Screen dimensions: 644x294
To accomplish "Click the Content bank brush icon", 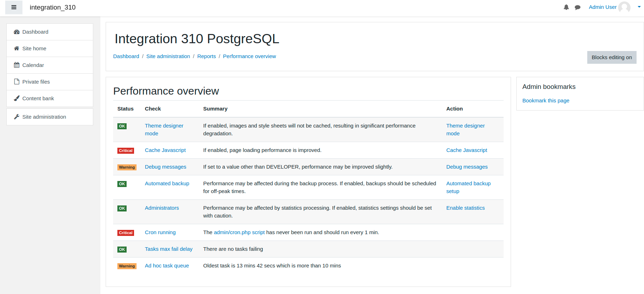I will point(17,98).
